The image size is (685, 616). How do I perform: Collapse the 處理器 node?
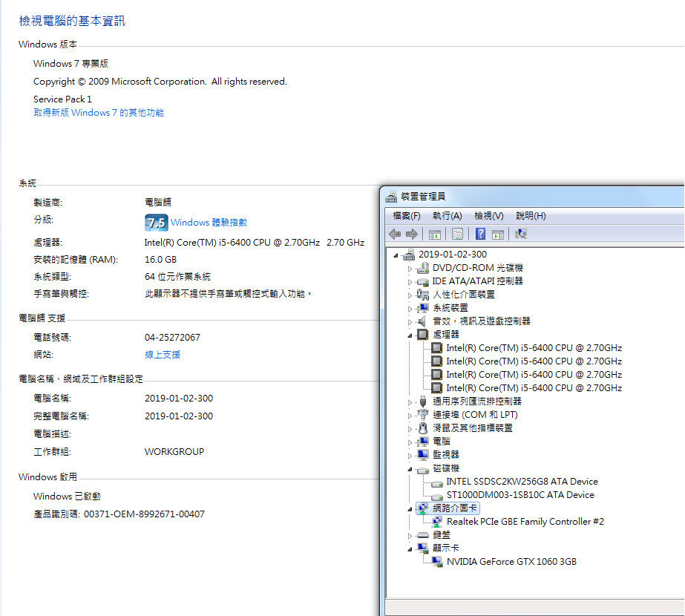point(410,335)
